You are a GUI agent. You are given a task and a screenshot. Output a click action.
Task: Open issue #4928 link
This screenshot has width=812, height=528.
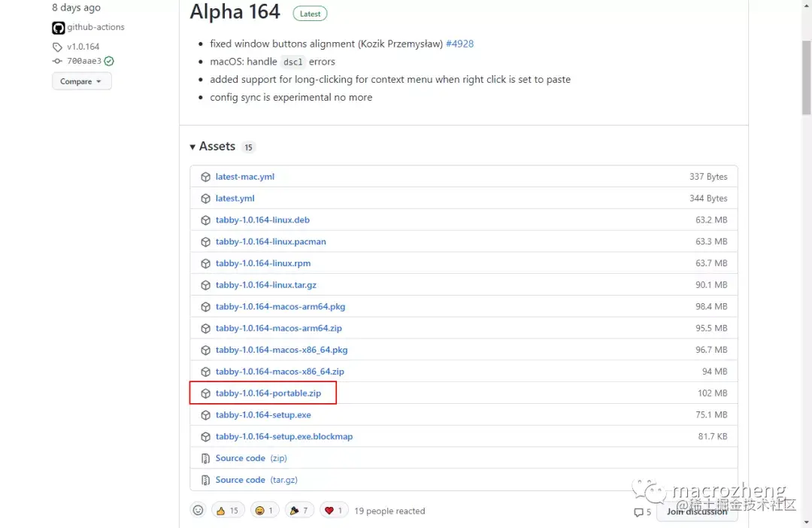[459, 44]
